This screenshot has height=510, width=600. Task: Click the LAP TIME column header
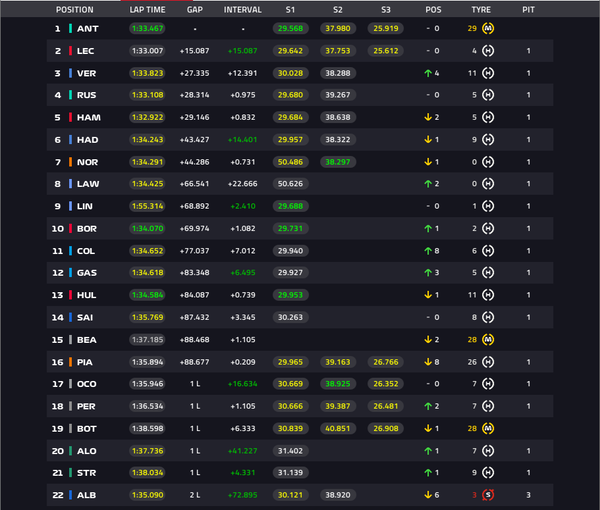[x=147, y=10]
